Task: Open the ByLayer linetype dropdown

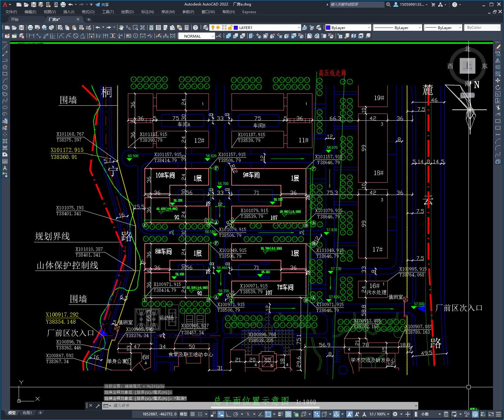Action: [420, 28]
